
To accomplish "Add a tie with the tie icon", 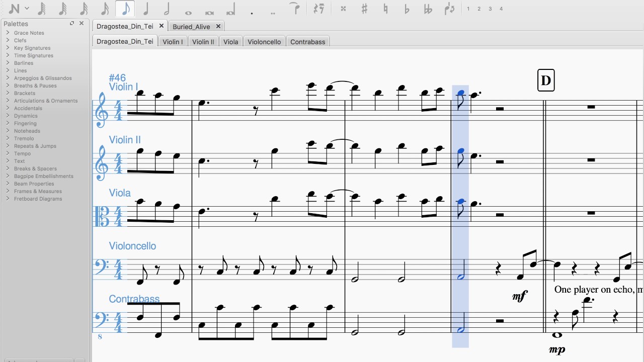I will (295, 8).
